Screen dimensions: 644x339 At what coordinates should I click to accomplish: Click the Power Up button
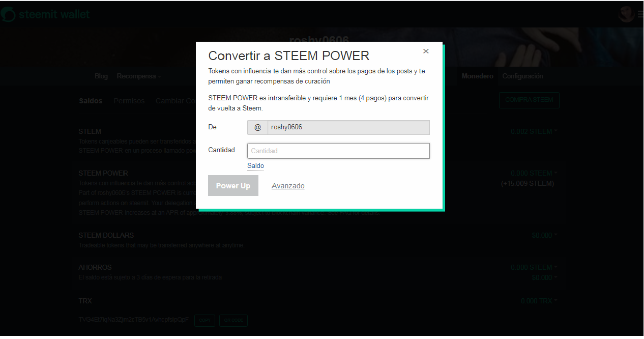pos(233,186)
